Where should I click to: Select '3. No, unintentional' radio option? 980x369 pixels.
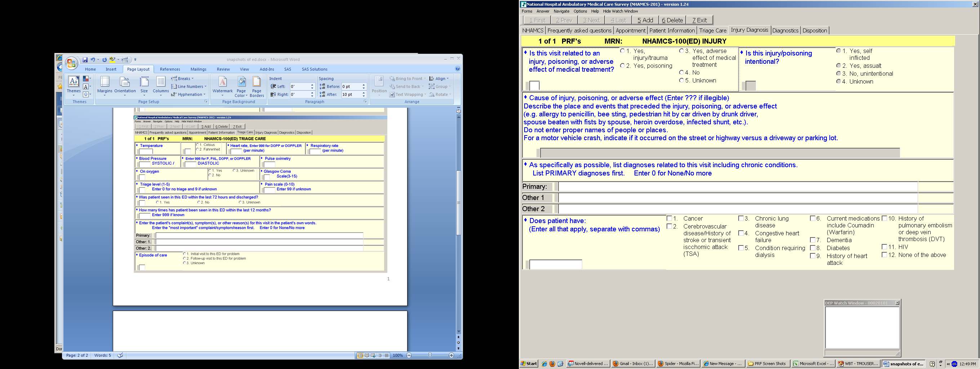pos(838,74)
